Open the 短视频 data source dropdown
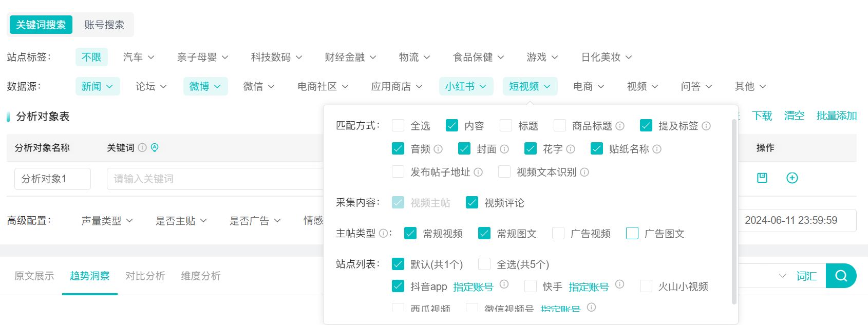 coord(530,86)
